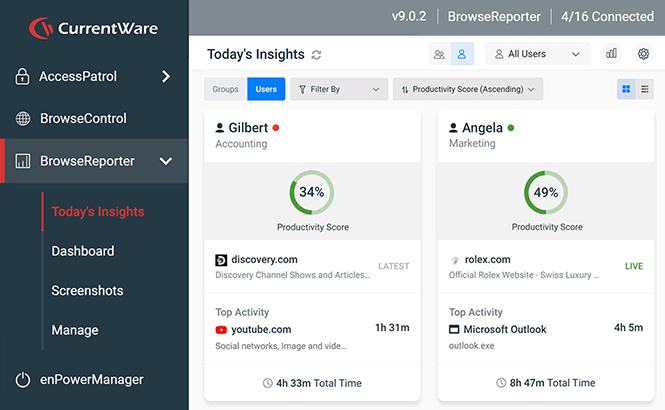This screenshot has width=665, height=410.
Task: Click the BrowseReporter header label
Action: pyautogui.click(x=494, y=17)
